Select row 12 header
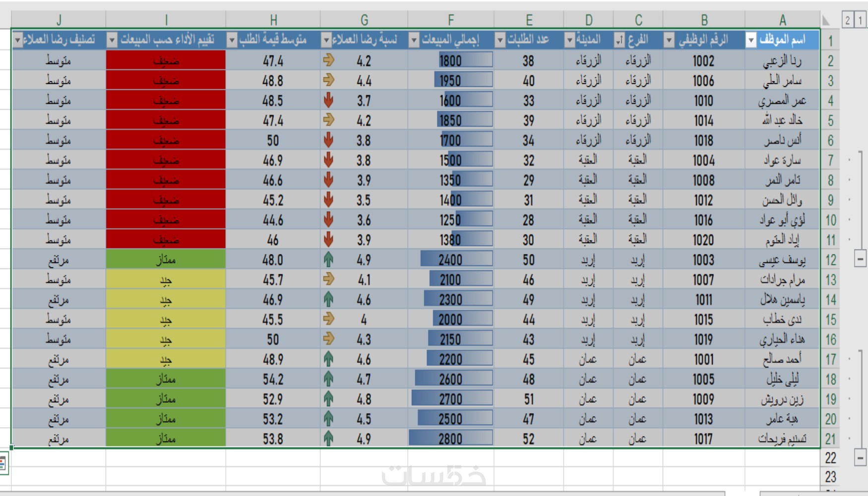868x496 pixels. pos(830,260)
